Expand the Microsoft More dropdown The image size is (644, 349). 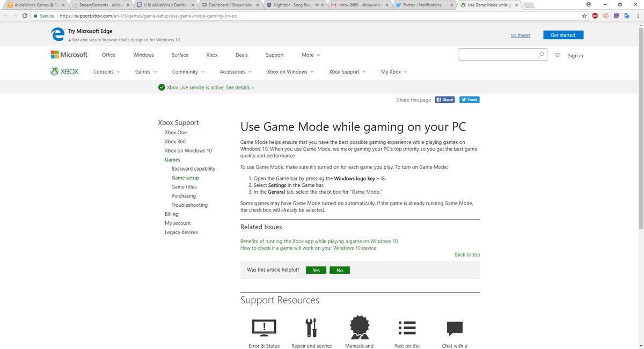(x=311, y=55)
